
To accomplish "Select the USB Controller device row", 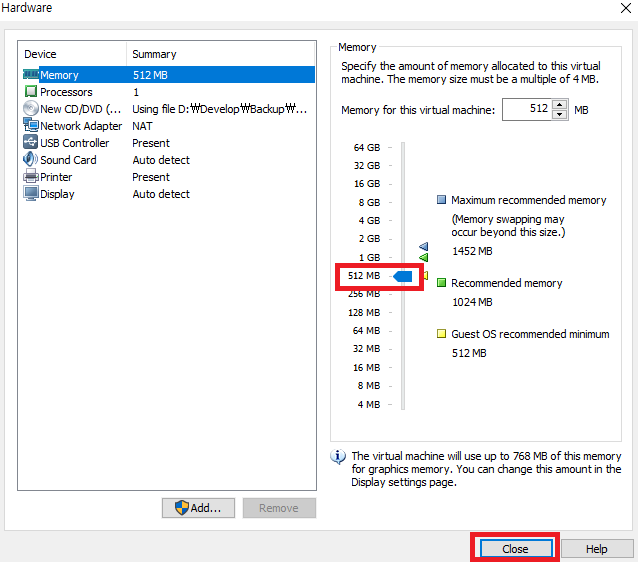I will [168, 143].
